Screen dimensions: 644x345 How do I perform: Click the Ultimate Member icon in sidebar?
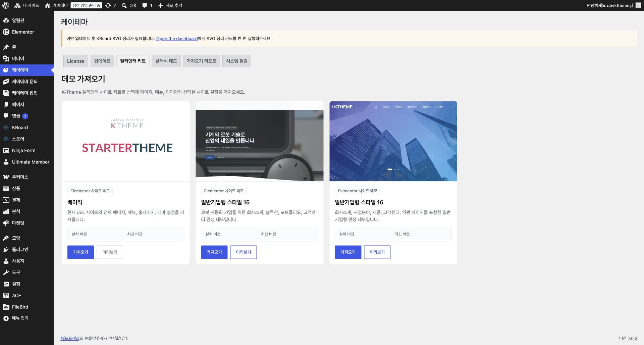6,162
